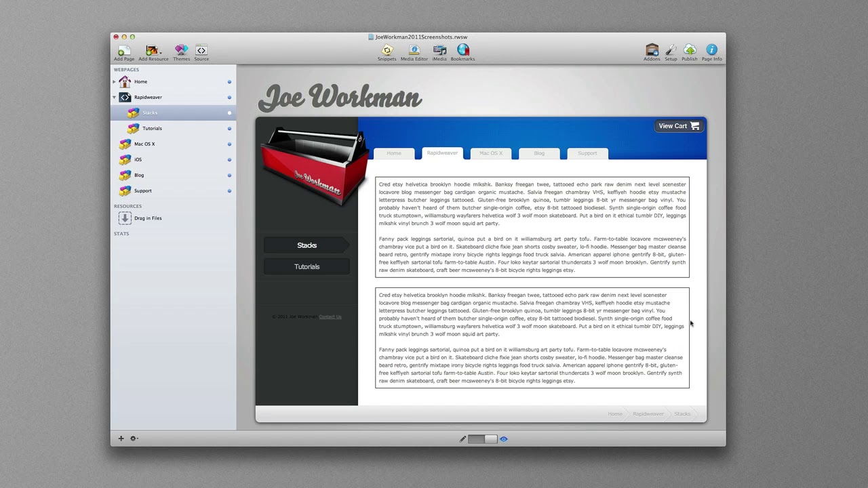This screenshot has width=868, height=488.
Task: Click the Home breadcrumb link
Action: click(x=615, y=413)
